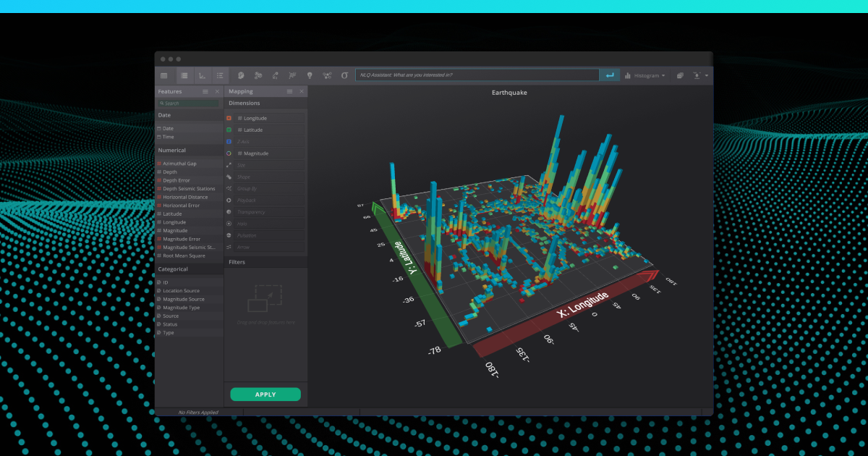
Task: Click the snapshots stack icon
Action: pyautogui.click(x=680, y=75)
